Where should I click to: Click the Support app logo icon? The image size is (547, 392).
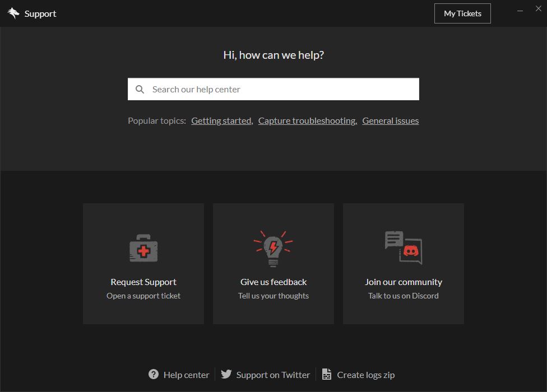tap(13, 13)
